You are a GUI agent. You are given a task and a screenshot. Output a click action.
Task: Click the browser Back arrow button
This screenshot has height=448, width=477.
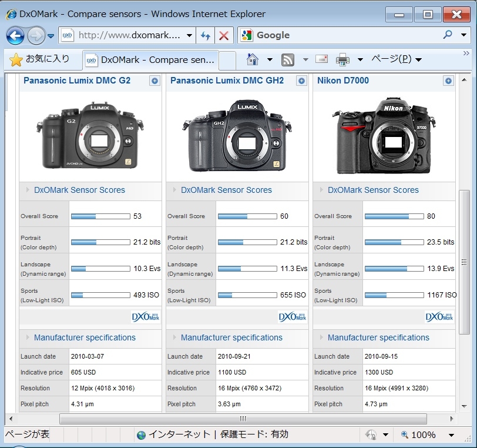click(15, 36)
